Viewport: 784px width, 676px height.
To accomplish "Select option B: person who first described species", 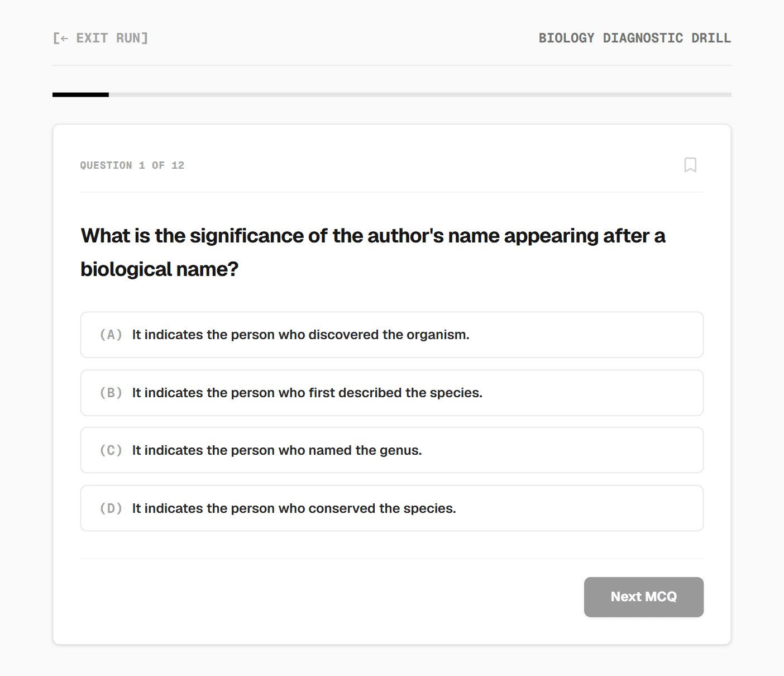I will click(392, 393).
